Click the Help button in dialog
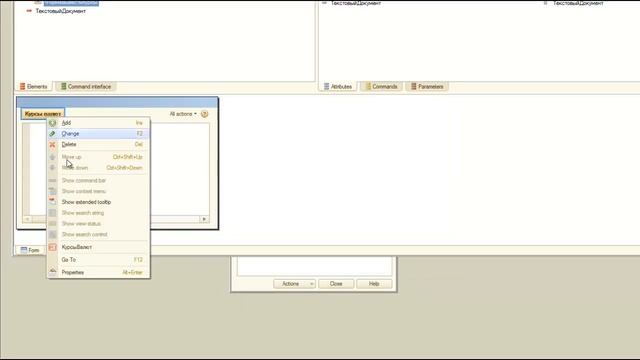 point(374,284)
